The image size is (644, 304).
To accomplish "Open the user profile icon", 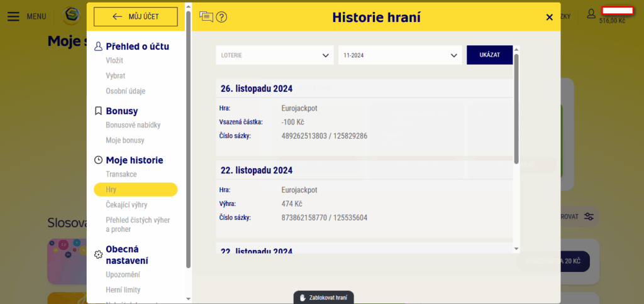I will [591, 14].
